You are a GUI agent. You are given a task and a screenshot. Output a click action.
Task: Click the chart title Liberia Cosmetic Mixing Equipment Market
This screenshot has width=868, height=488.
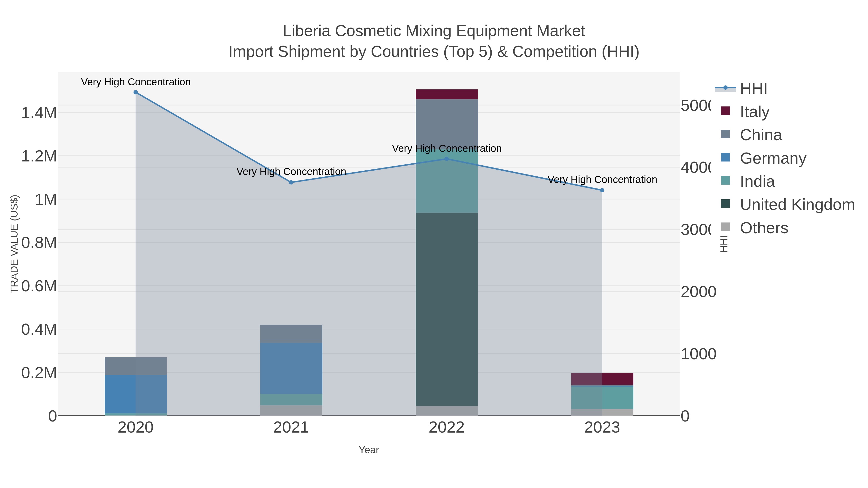434,31
